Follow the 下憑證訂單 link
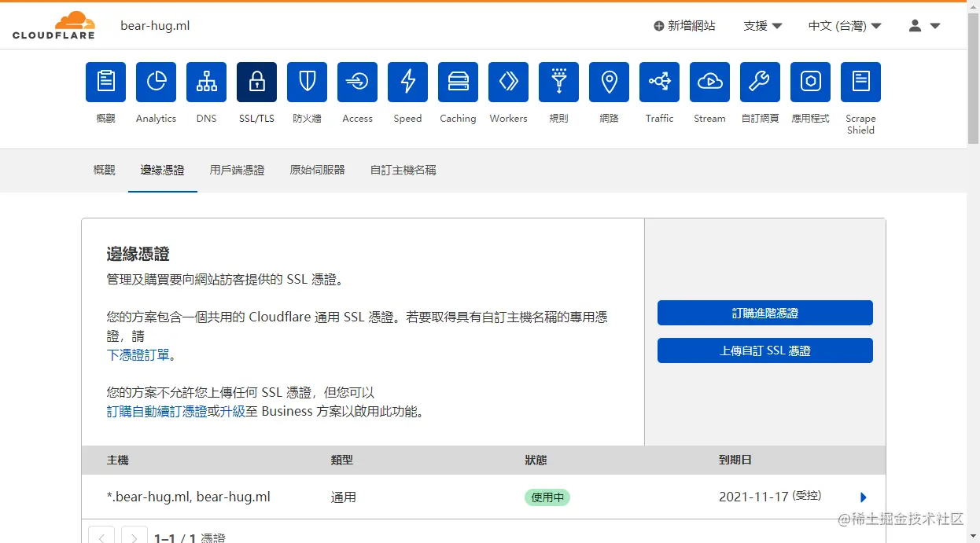Image resolution: width=980 pixels, height=543 pixels. point(138,355)
